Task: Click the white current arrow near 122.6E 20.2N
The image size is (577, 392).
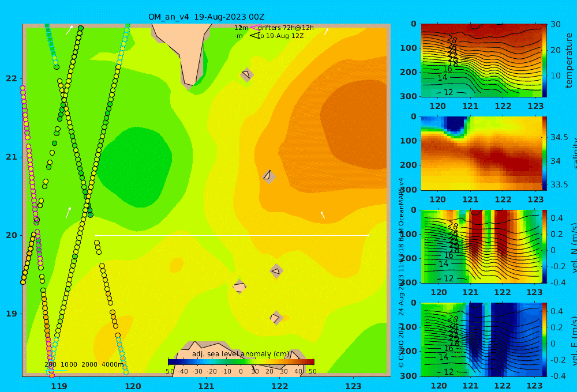Action: [323, 215]
